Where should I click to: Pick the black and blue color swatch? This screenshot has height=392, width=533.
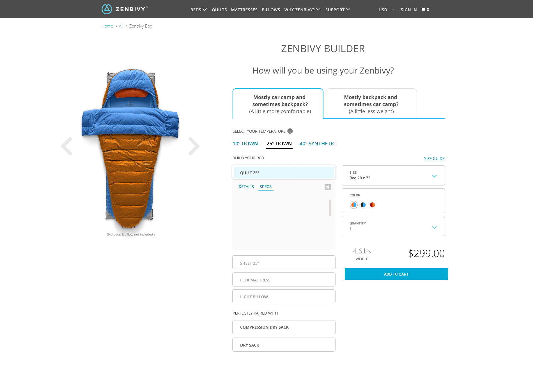click(363, 205)
